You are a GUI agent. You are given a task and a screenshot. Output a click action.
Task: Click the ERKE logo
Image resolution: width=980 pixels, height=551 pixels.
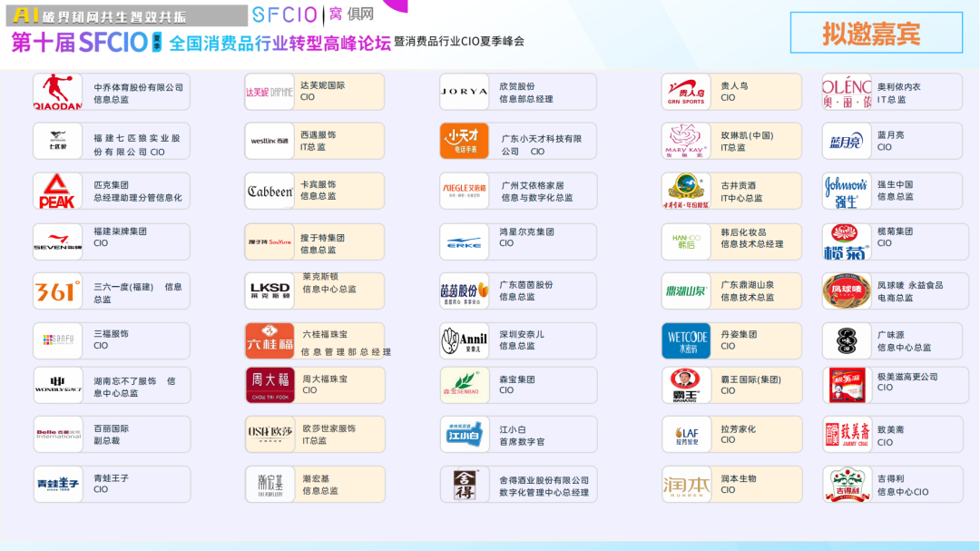pyautogui.click(x=464, y=241)
